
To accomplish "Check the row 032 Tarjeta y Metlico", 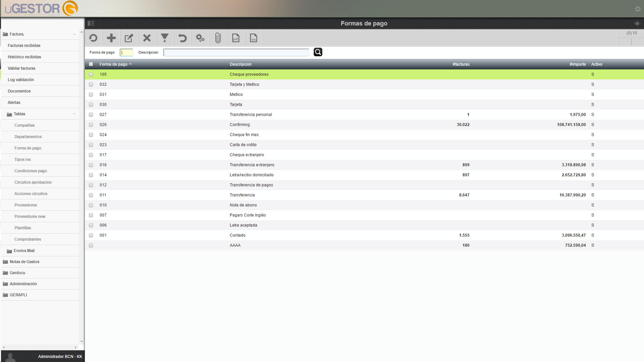I will (91, 84).
